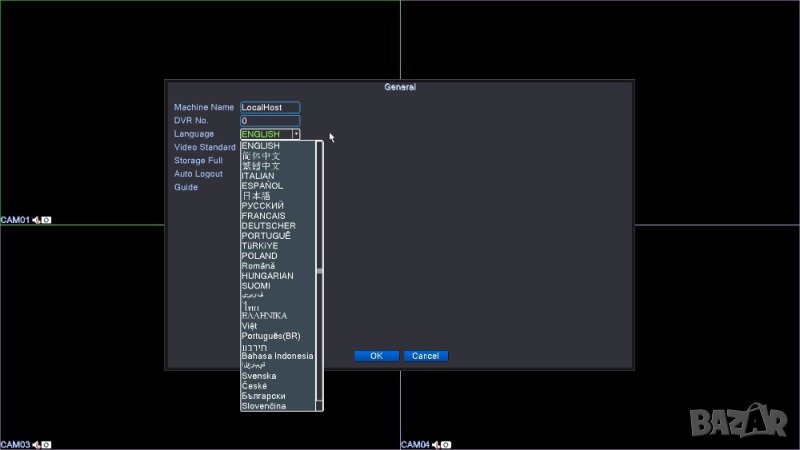Click the CAM01 audio speaker icon
The height and width of the screenshot is (450, 800).
click(x=36, y=220)
